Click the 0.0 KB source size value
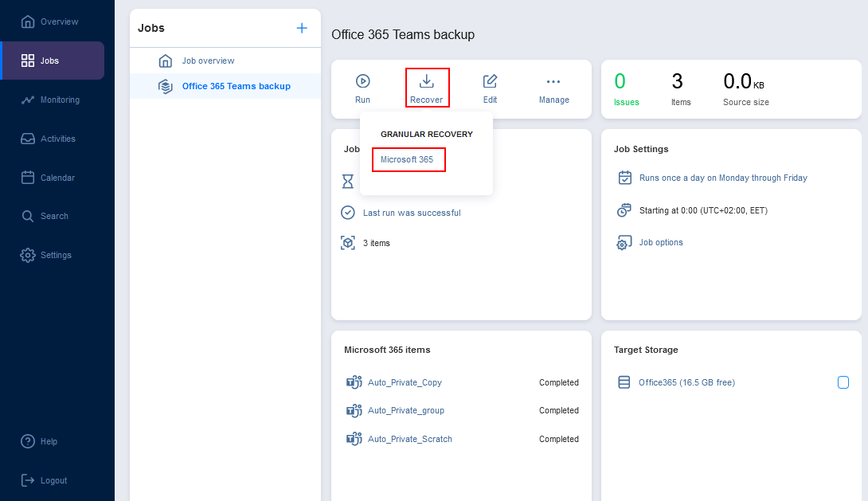The width and height of the screenshot is (868, 501). [745, 82]
